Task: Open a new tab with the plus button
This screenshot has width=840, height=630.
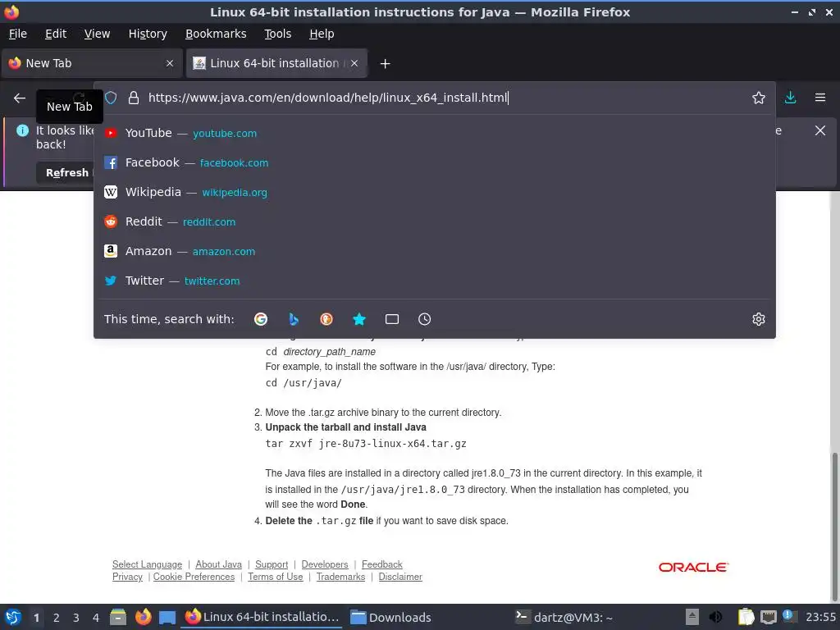Action: (385, 64)
